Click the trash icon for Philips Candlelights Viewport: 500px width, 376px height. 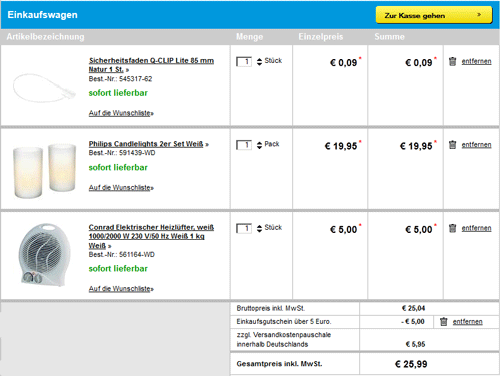click(452, 145)
